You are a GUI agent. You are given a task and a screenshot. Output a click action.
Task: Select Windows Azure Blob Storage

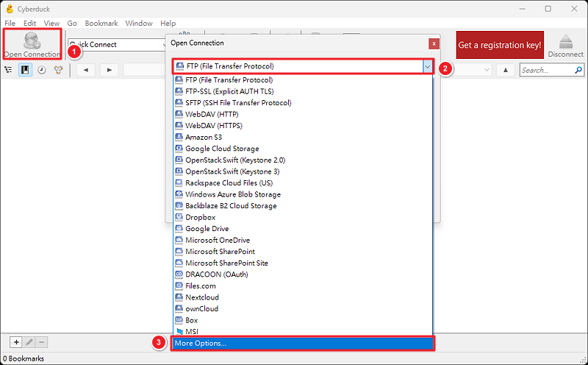tap(303, 194)
